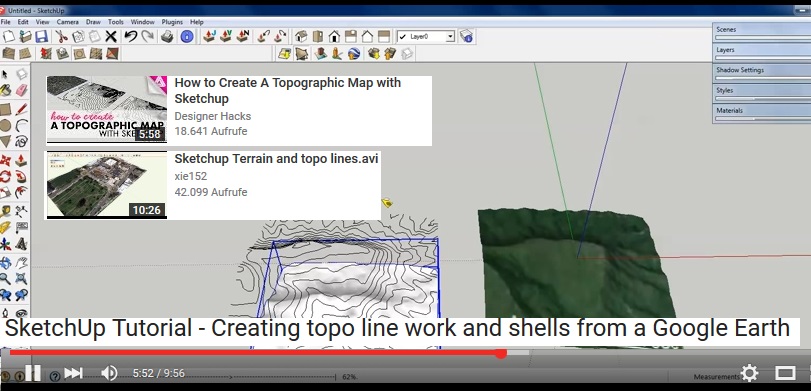Select the arrow Select tool

(x=6, y=75)
